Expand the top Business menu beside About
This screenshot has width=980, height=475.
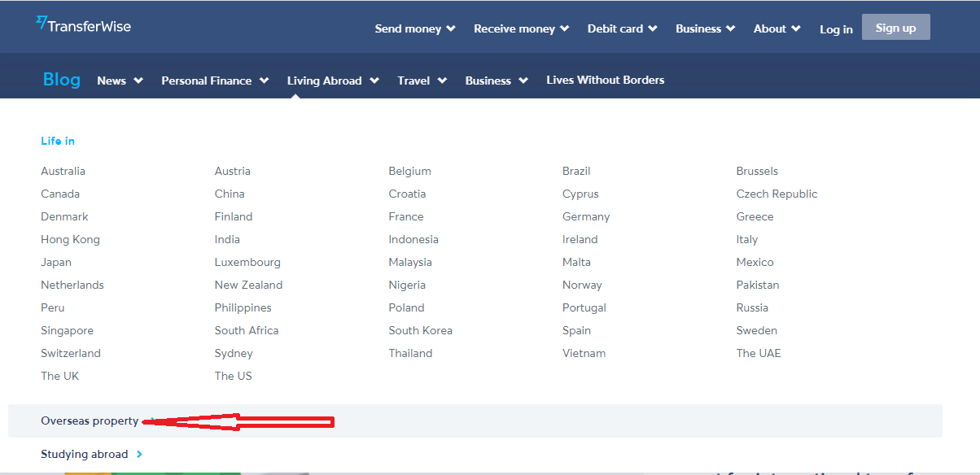pyautogui.click(x=705, y=28)
